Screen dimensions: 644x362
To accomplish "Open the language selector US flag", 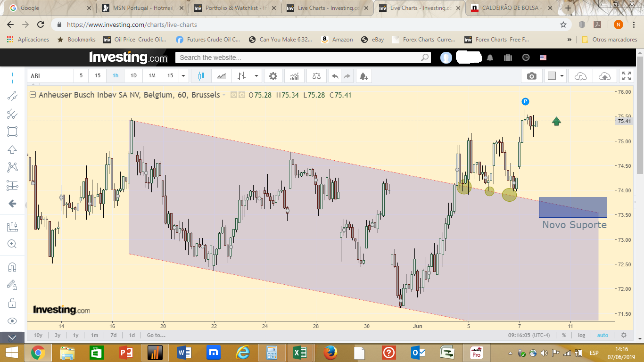I will tap(543, 58).
